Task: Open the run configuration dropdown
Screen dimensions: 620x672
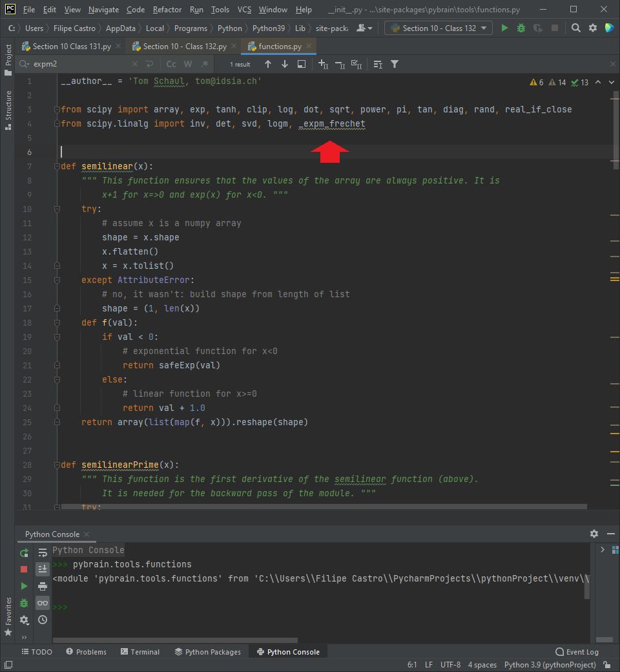Action: click(x=439, y=28)
